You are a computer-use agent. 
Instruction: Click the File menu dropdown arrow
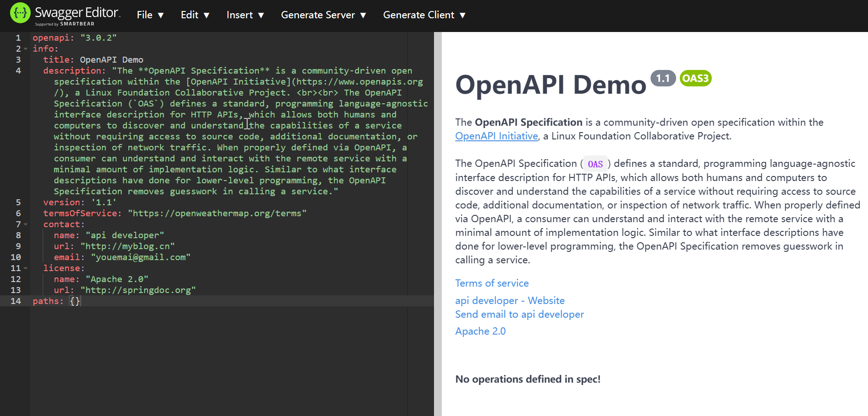click(161, 16)
